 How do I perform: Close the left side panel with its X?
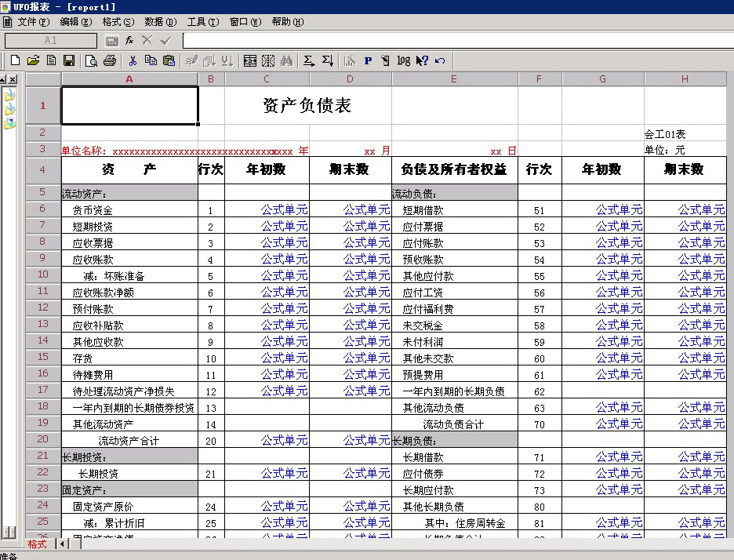[x=13, y=79]
